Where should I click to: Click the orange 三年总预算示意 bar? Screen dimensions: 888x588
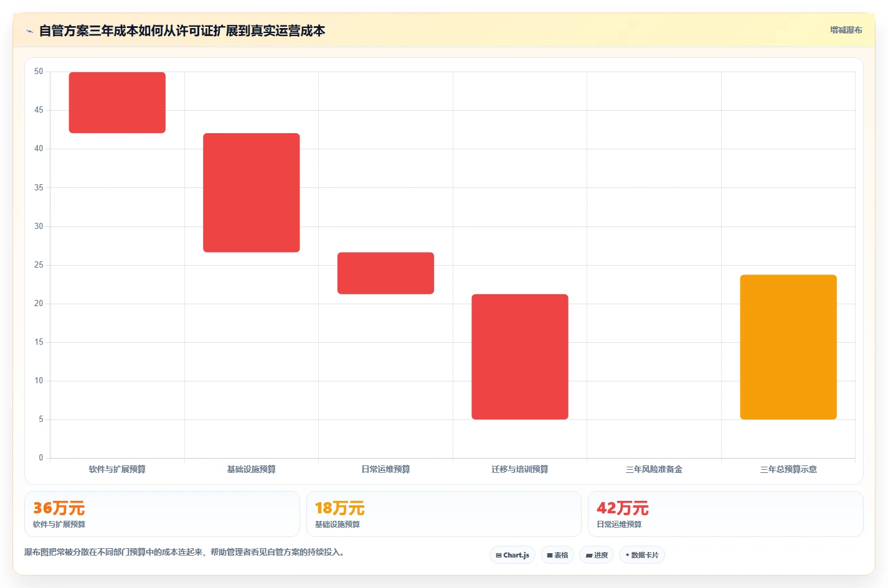pos(788,347)
